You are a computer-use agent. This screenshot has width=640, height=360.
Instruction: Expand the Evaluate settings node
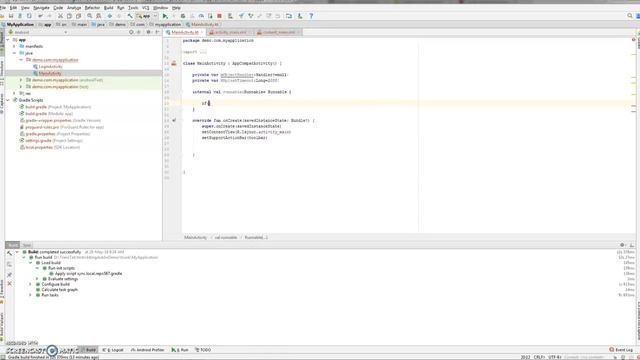(37, 279)
